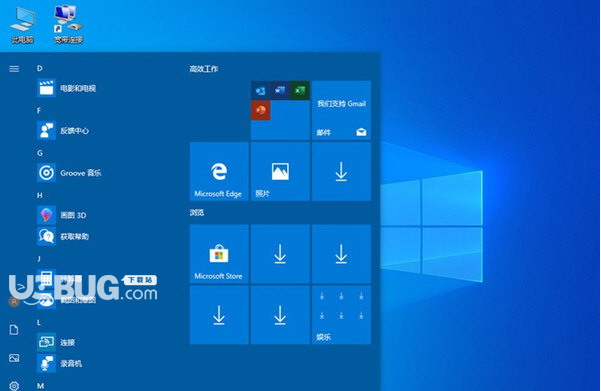601x391 pixels.
Task: Select the 宽带连接 desktop shortcut
Action: 68,25
